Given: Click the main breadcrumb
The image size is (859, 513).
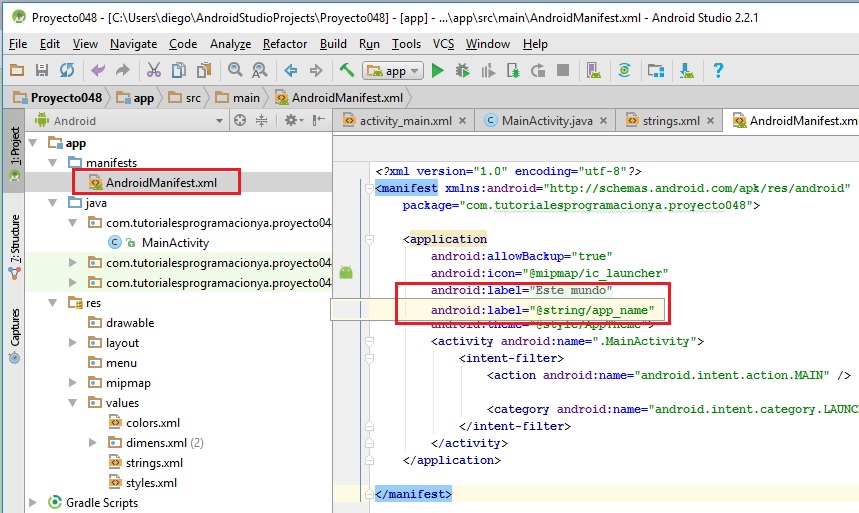Looking at the screenshot, I should click(238, 98).
